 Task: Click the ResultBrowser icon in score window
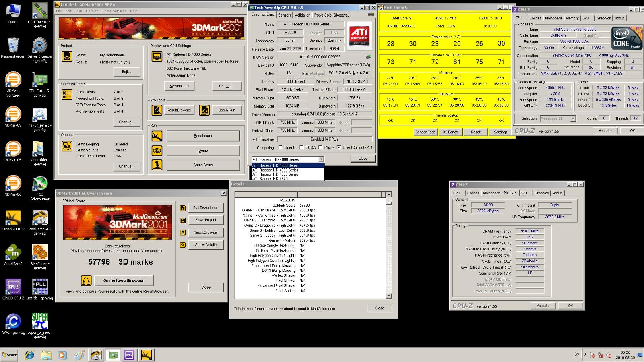point(183,232)
